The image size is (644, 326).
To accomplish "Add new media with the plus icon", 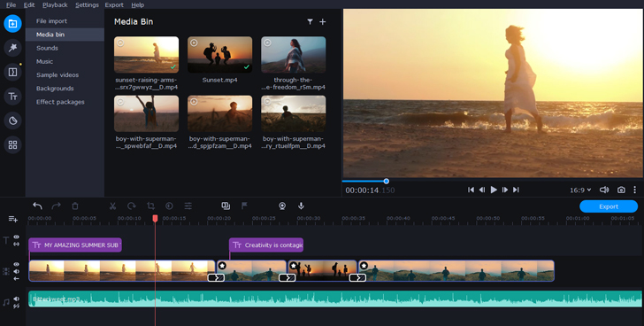I will (x=323, y=22).
